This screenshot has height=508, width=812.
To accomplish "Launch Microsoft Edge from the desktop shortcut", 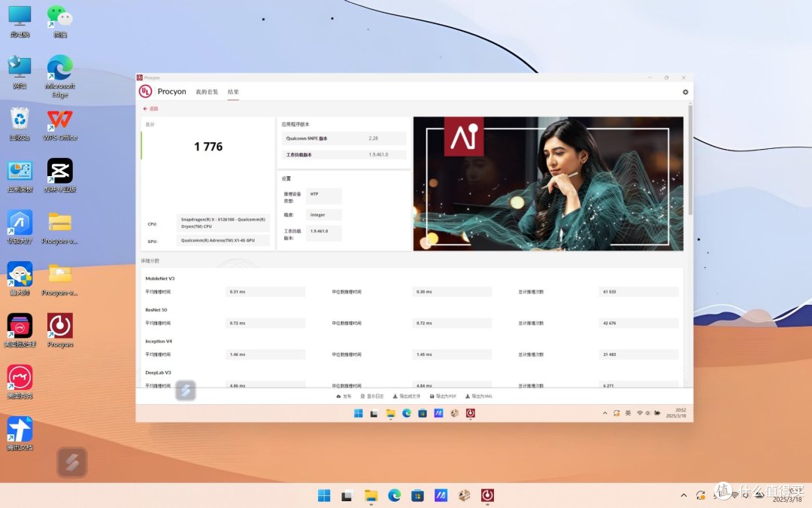I will 60,76.
